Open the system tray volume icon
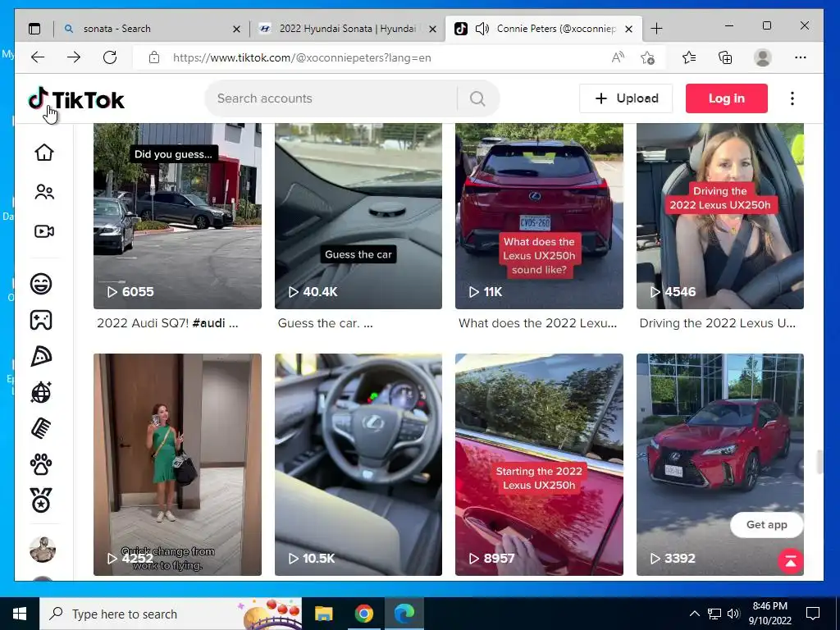Image resolution: width=840 pixels, height=630 pixels. (x=733, y=614)
